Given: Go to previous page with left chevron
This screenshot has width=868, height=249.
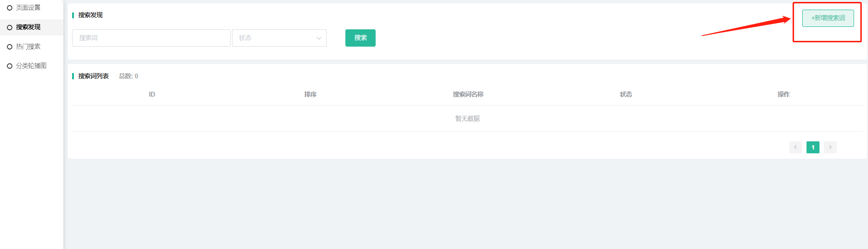Looking at the screenshot, I should (795, 147).
